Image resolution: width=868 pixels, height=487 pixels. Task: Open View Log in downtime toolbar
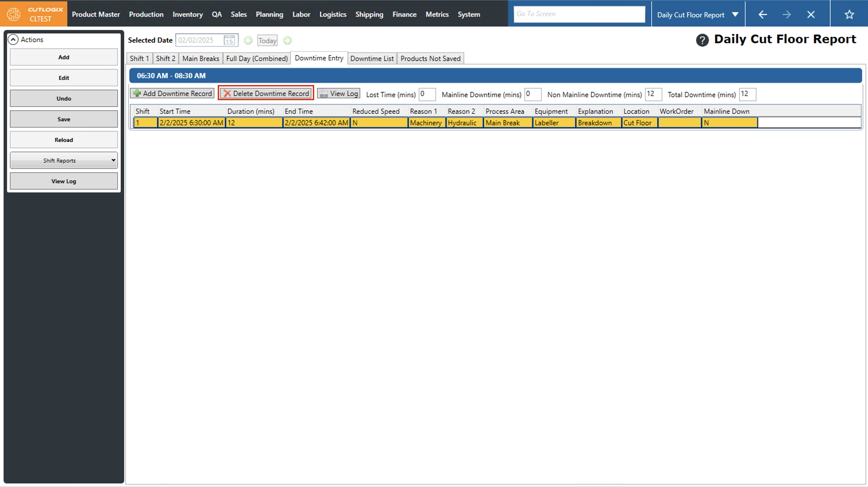point(339,93)
